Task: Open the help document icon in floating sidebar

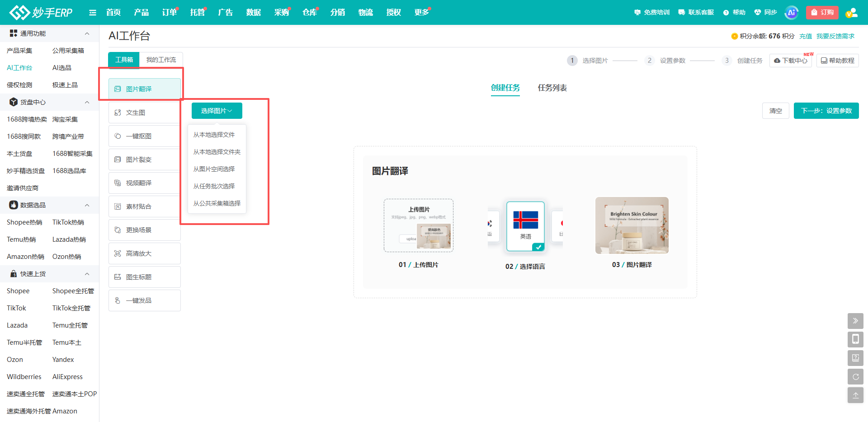Action: pos(855,358)
